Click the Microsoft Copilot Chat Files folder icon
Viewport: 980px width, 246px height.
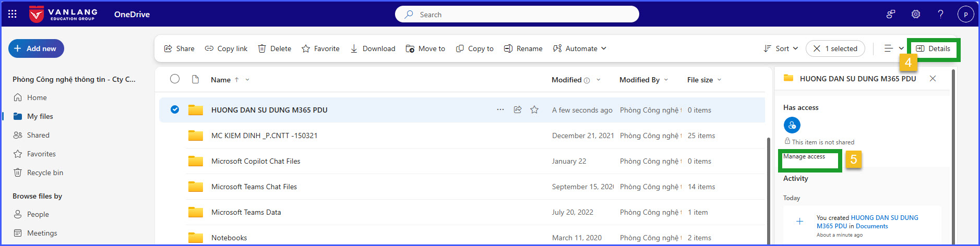(x=196, y=161)
